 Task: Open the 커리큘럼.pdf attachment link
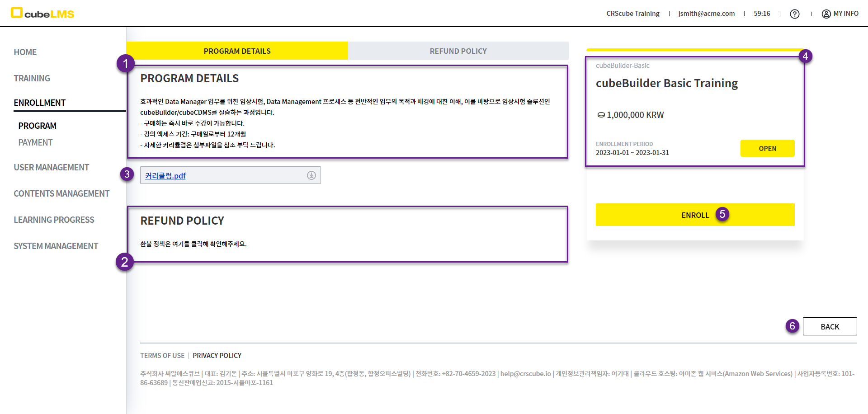coord(165,176)
